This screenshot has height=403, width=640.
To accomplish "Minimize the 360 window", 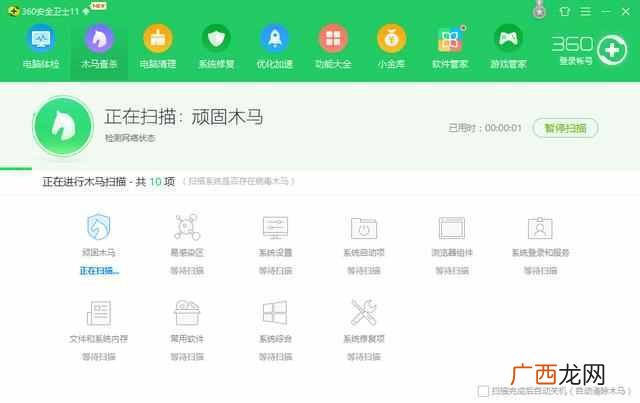I will [x=606, y=11].
